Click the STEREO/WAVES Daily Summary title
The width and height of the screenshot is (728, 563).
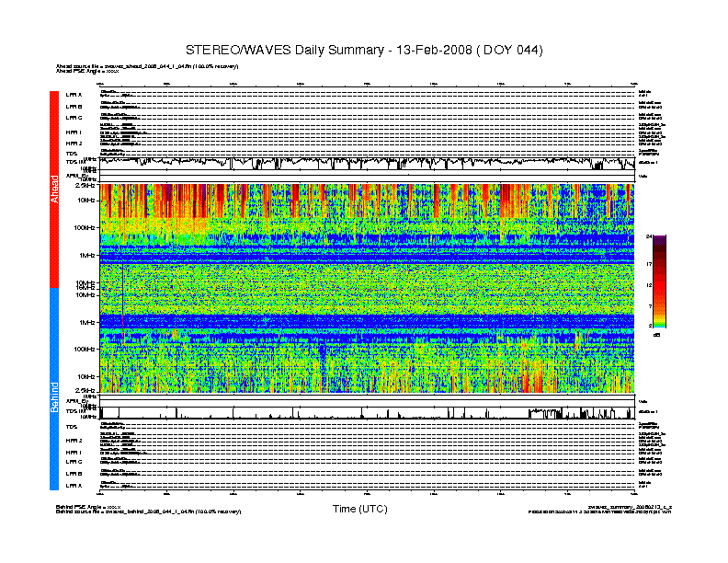tap(364, 51)
